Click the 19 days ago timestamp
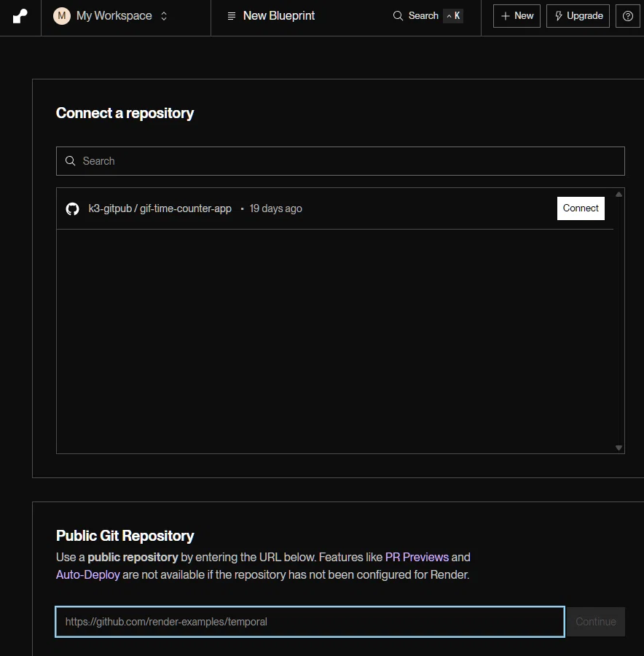644x656 pixels. coord(275,208)
